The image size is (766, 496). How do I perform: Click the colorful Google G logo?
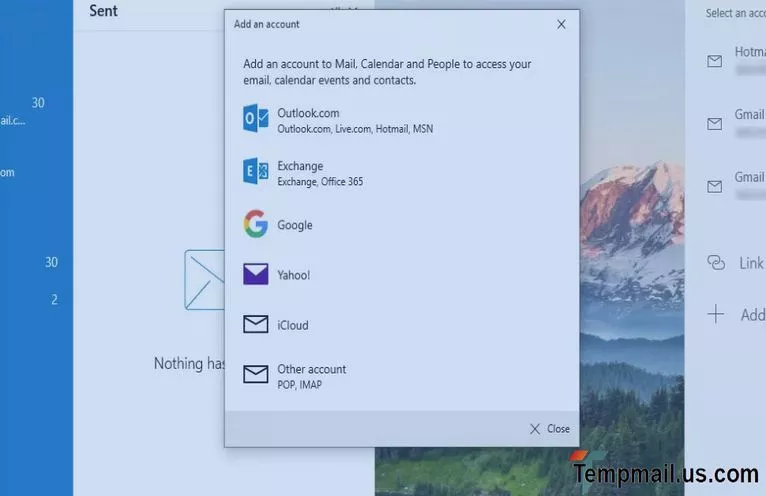coord(256,224)
